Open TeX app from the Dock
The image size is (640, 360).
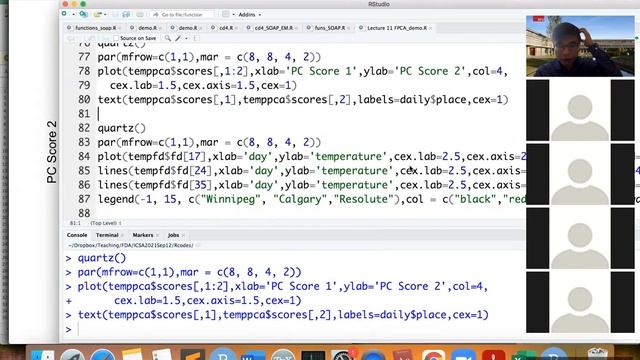[282, 354]
